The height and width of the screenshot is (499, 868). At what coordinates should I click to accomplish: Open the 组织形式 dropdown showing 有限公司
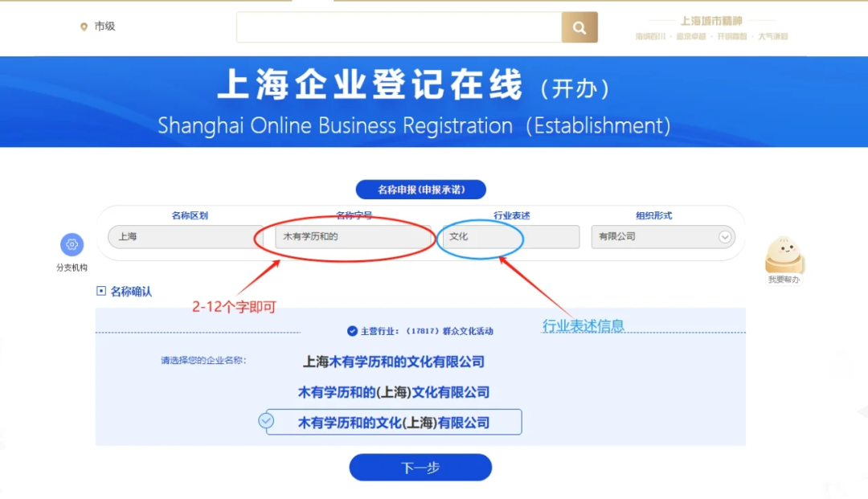(x=662, y=236)
